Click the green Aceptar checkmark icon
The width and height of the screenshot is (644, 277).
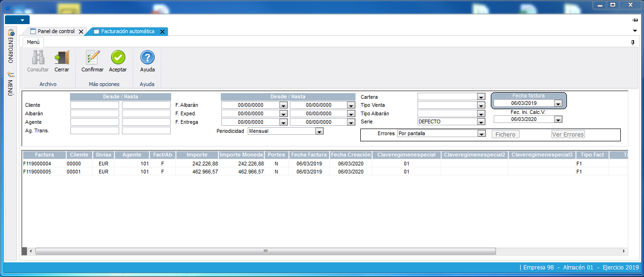[x=118, y=58]
